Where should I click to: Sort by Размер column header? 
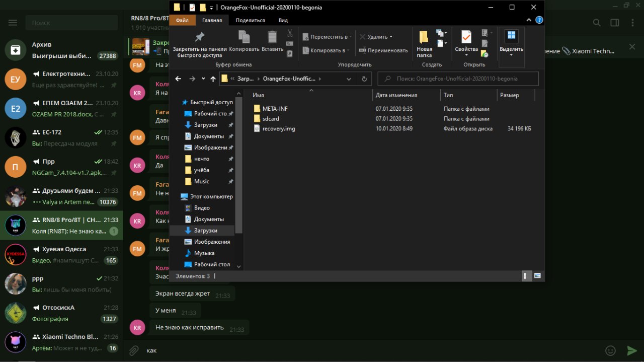tap(516, 95)
